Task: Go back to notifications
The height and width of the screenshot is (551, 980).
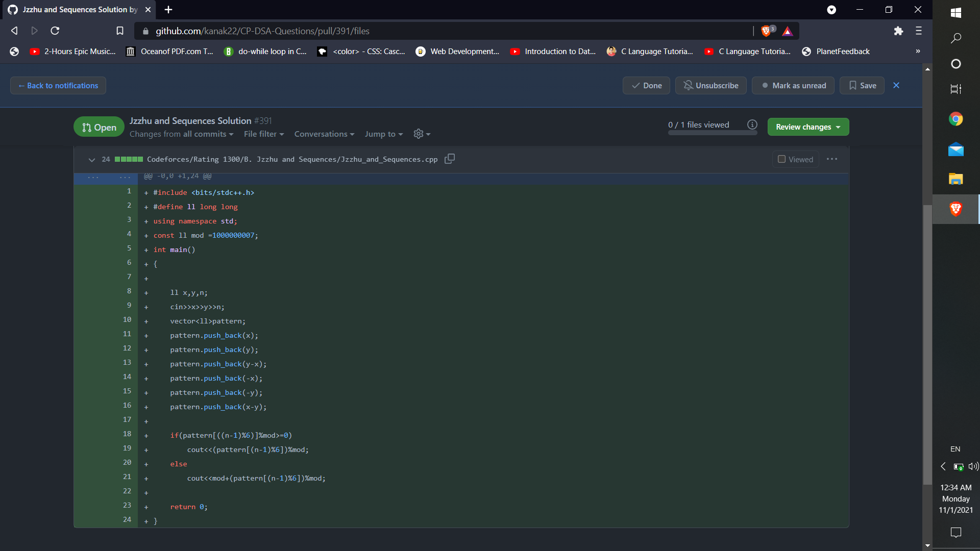Action: pos(58,86)
